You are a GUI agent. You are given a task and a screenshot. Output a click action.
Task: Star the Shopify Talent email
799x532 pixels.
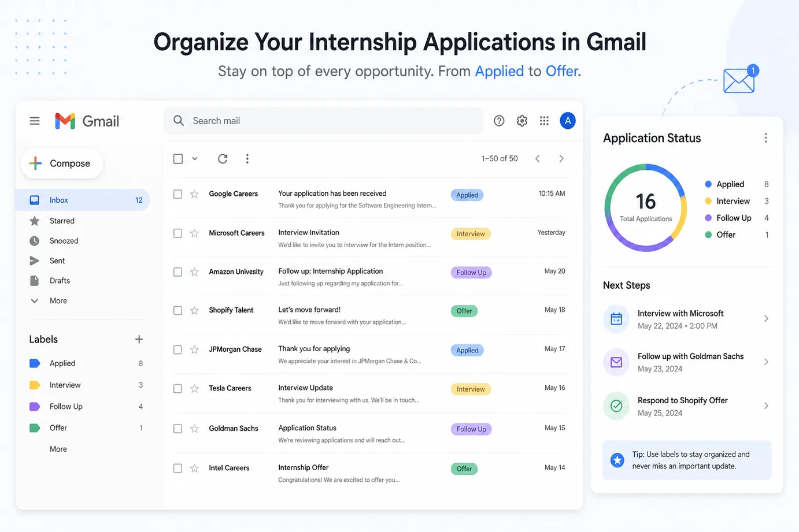(x=194, y=311)
